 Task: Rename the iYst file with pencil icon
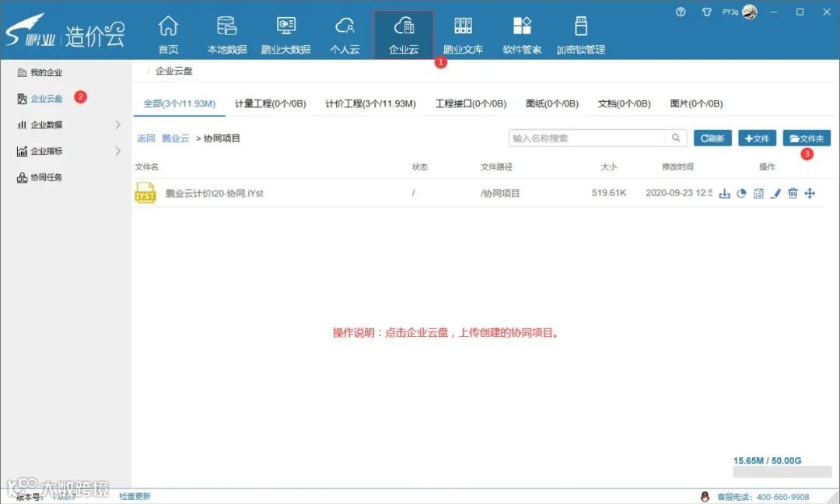point(775,194)
